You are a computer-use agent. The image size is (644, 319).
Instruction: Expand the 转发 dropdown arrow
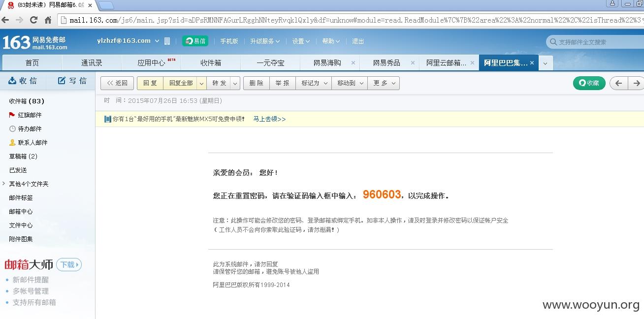click(235, 83)
